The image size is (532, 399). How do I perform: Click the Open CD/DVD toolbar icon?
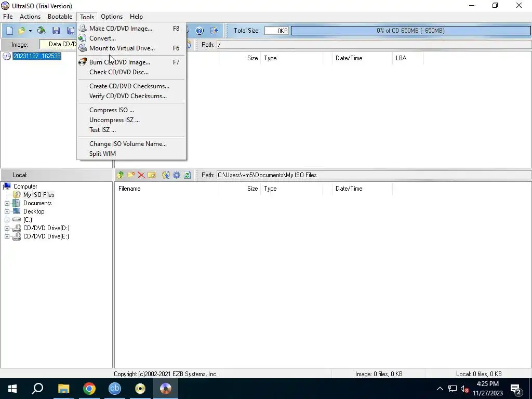[42, 31]
